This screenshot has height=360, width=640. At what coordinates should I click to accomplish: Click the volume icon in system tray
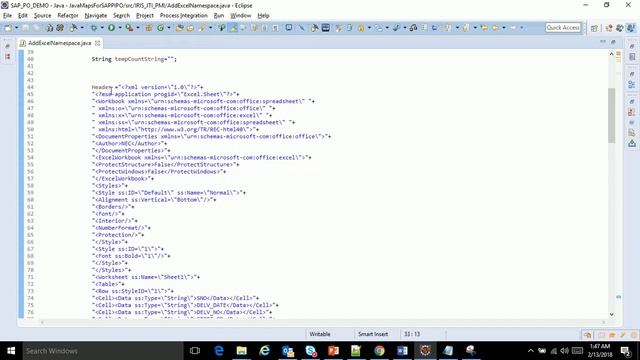[x=564, y=351]
